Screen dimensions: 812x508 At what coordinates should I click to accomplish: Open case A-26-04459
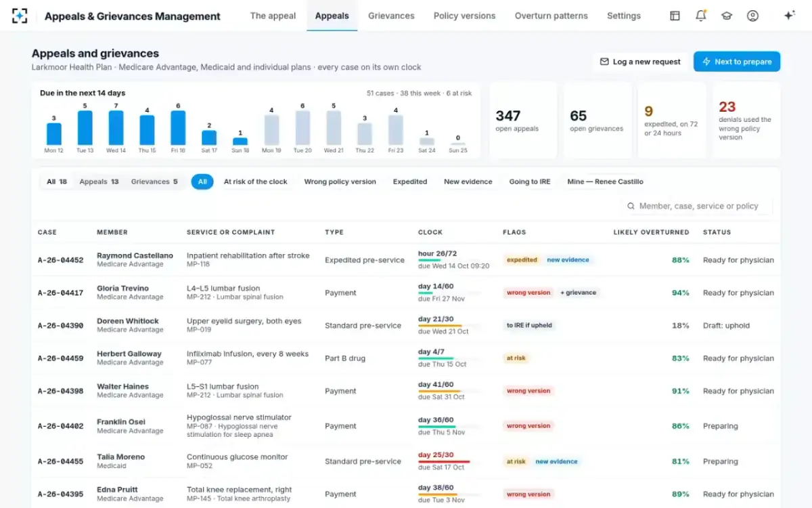[x=61, y=358]
